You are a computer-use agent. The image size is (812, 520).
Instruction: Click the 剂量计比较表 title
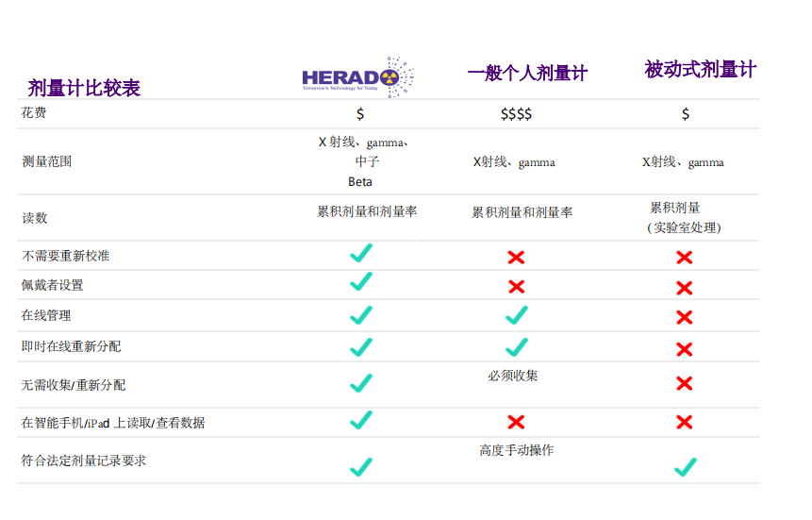[x=84, y=88]
